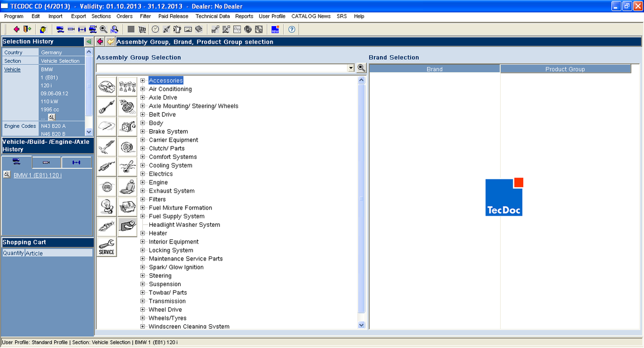Select the windscreen wiper assembly group icon

[x=107, y=126]
